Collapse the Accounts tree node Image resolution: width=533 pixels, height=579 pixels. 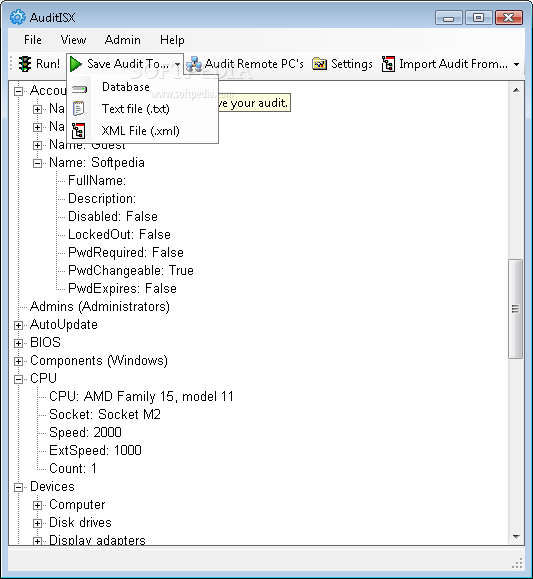click(x=18, y=91)
